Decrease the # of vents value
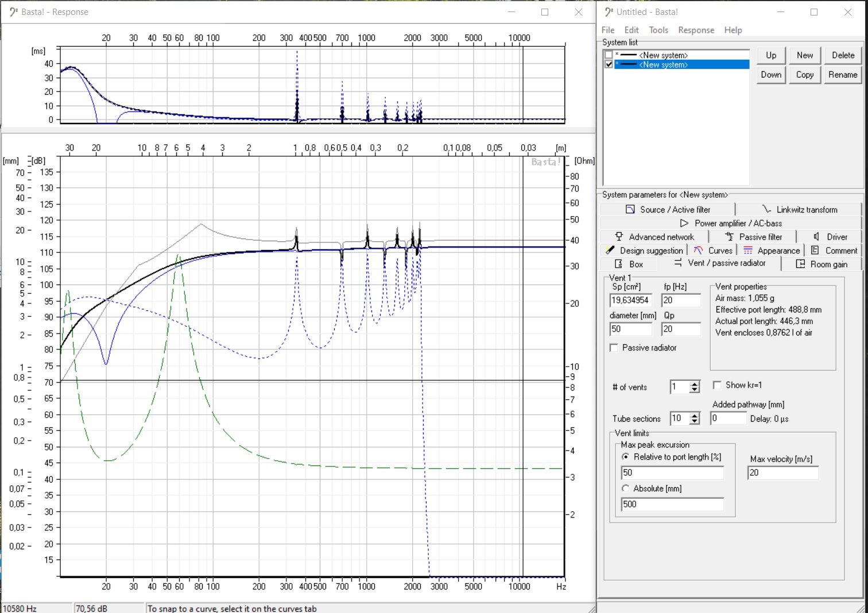Viewport: 868px width, 613px height. tap(695, 390)
